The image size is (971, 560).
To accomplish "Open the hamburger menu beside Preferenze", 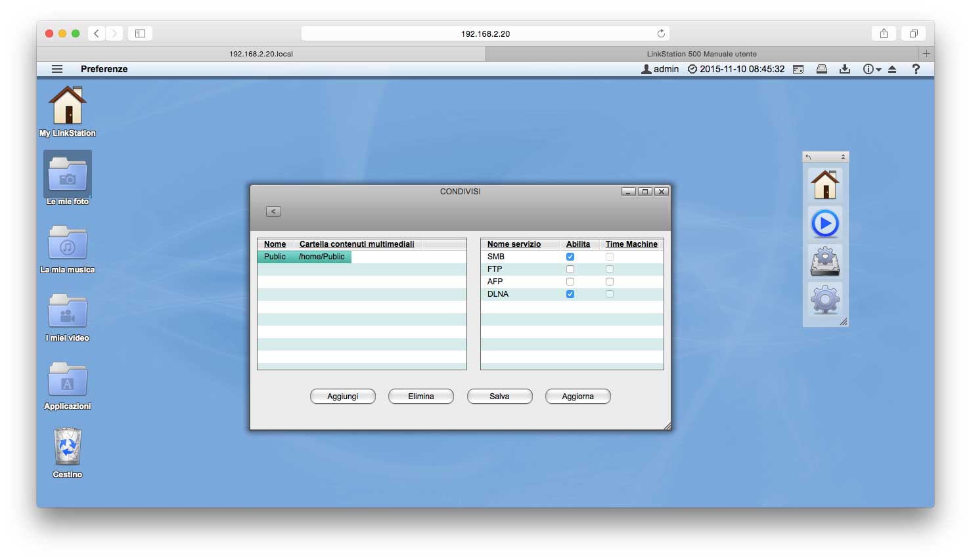I will tap(57, 69).
